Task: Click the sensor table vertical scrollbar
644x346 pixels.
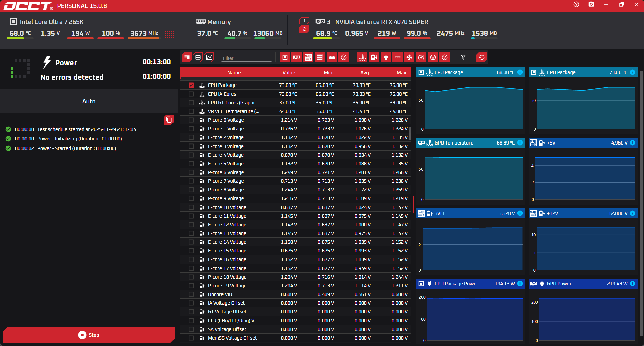Action: (410, 133)
